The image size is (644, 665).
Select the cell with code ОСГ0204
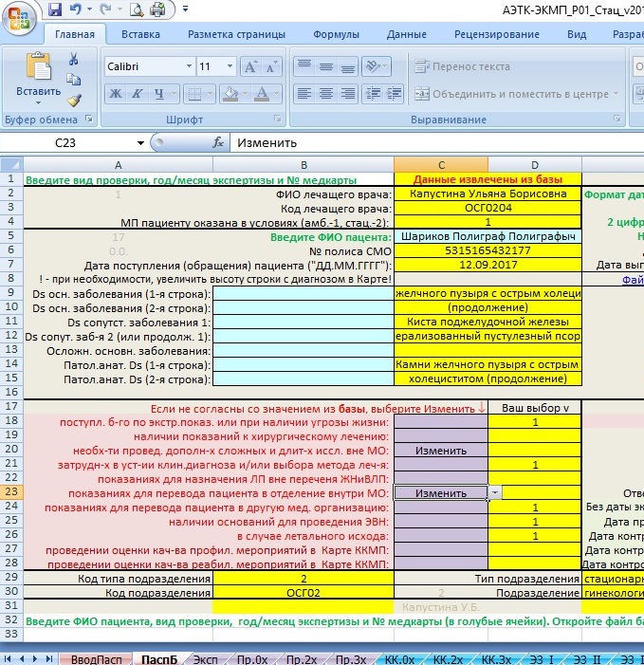coord(488,208)
